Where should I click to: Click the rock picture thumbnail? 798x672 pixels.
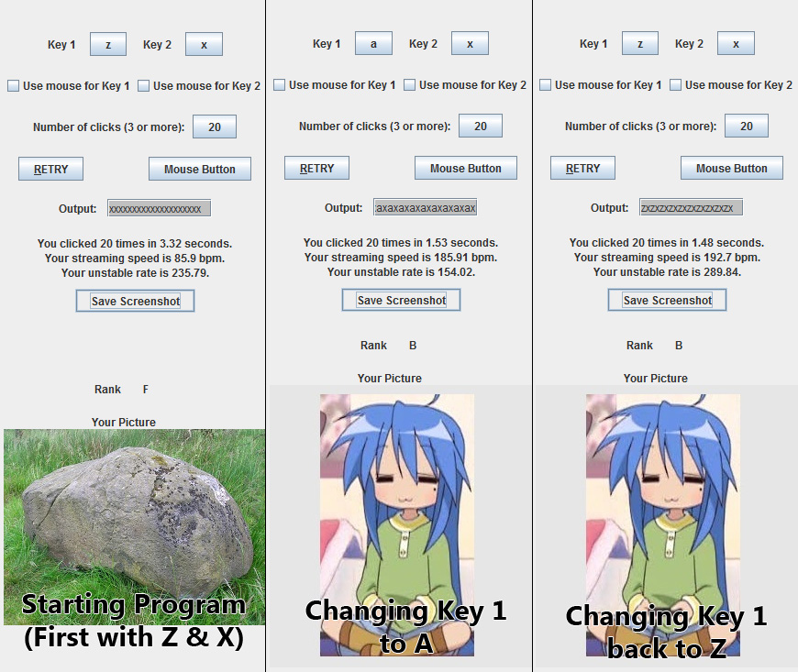[x=134, y=527]
